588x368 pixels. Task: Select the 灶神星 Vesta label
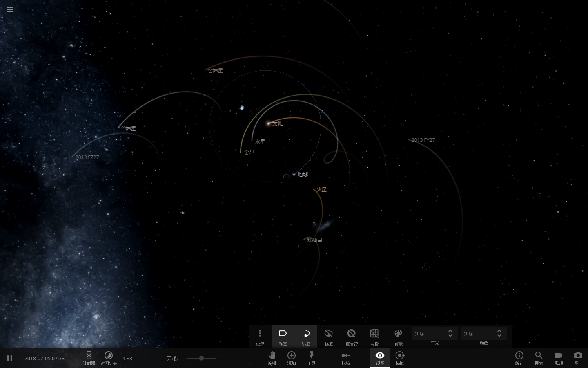(x=315, y=240)
